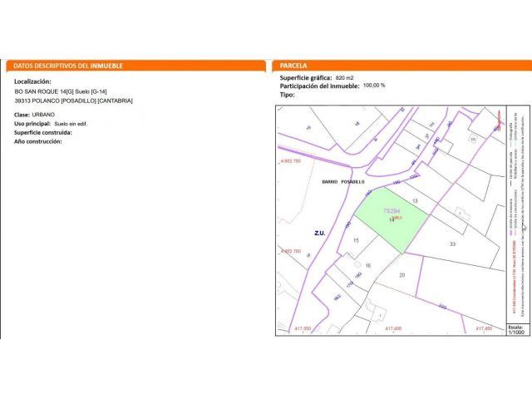
Task: Click the '417.400' coordinate label
Action: tap(393, 329)
